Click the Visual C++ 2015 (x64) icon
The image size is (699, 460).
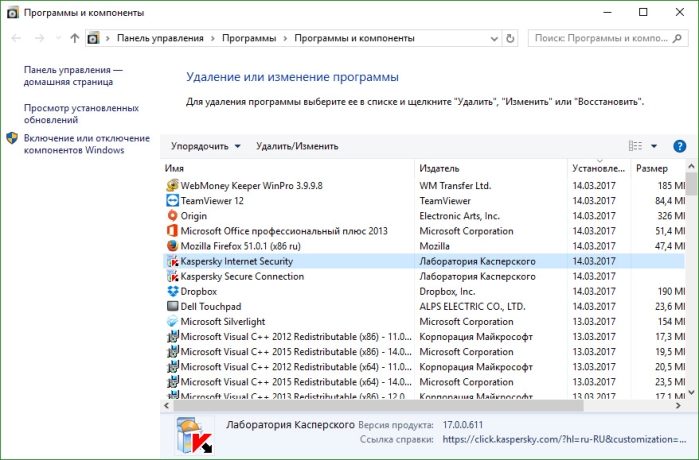(172, 382)
